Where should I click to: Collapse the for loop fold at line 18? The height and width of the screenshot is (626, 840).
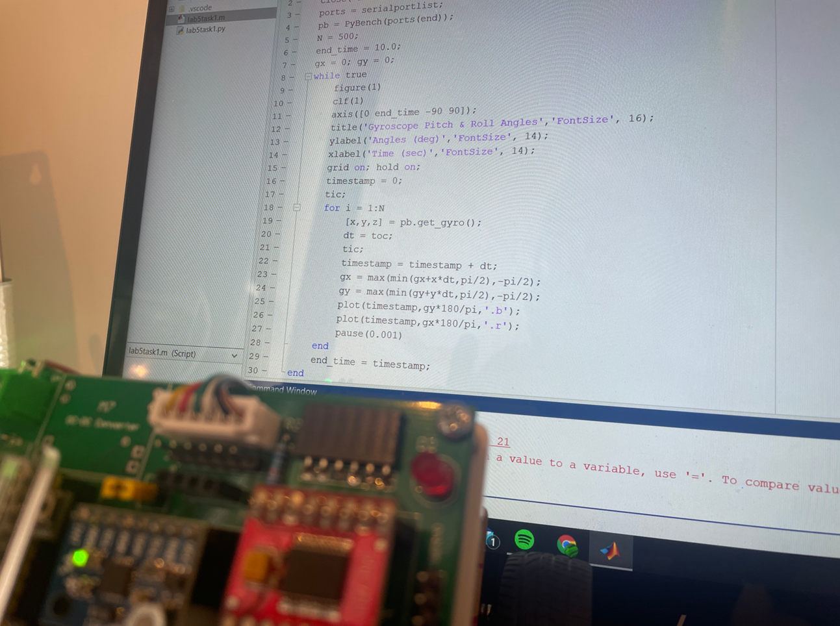click(x=296, y=208)
